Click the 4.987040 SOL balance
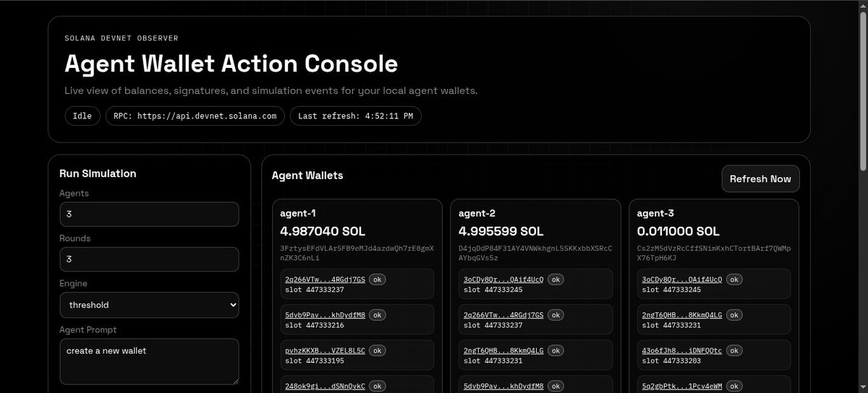This screenshot has width=868, height=393. pyautogui.click(x=323, y=231)
